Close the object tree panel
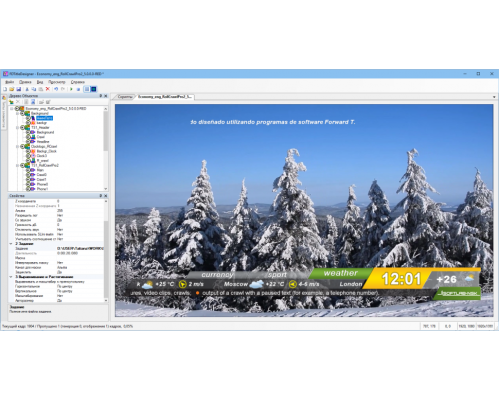Screen dimensions: 500x400 106,96
